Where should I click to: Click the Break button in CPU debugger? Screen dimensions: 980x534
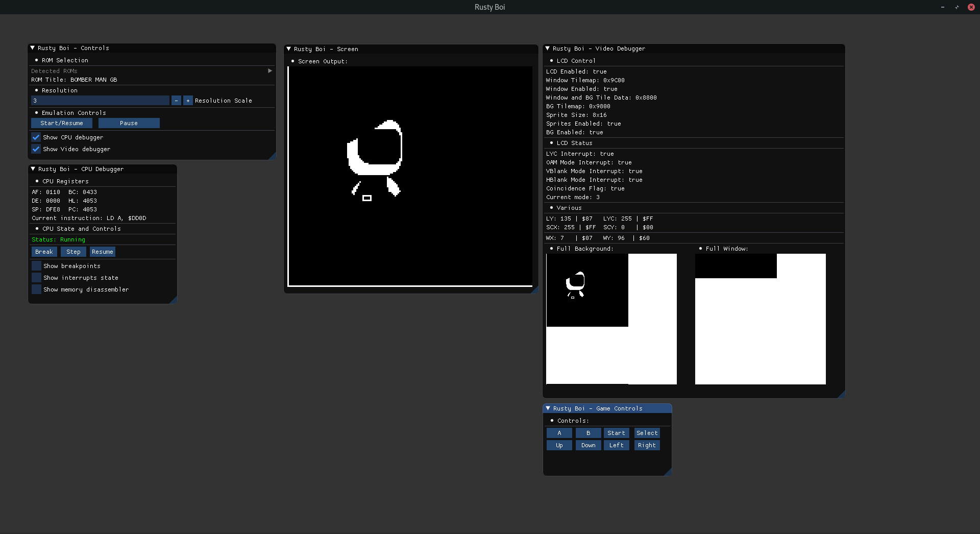click(44, 252)
